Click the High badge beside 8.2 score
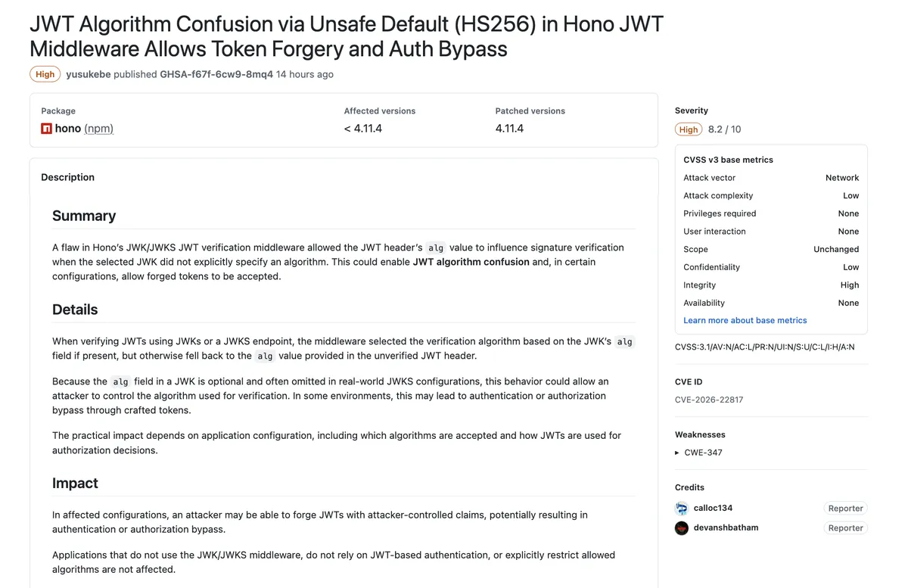Screen dimensions: 908x588 tap(689, 129)
